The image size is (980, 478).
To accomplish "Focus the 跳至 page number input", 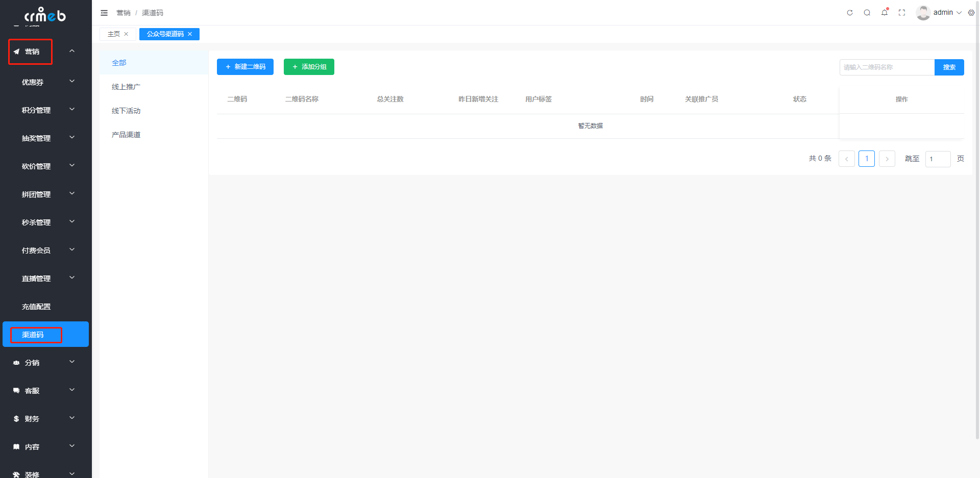I will click(938, 159).
